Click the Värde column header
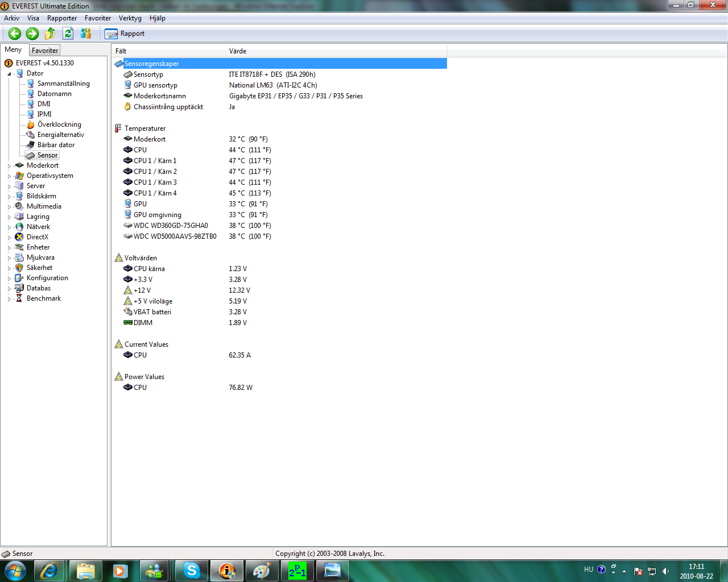The height and width of the screenshot is (582, 728). click(x=336, y=51)
